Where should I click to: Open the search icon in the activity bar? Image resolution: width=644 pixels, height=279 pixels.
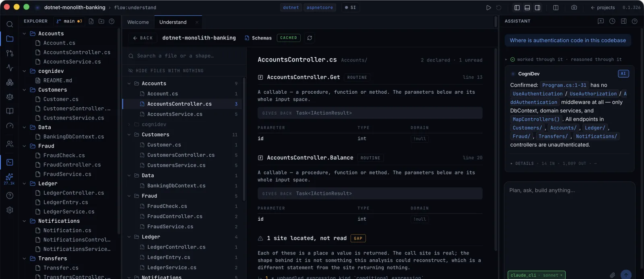[10, 25]
